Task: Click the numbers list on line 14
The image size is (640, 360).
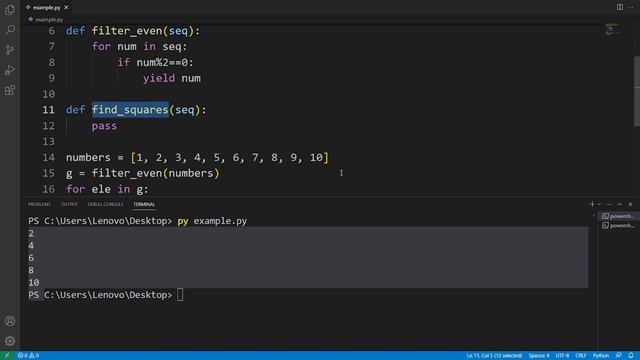Action: tap(230, 158)
